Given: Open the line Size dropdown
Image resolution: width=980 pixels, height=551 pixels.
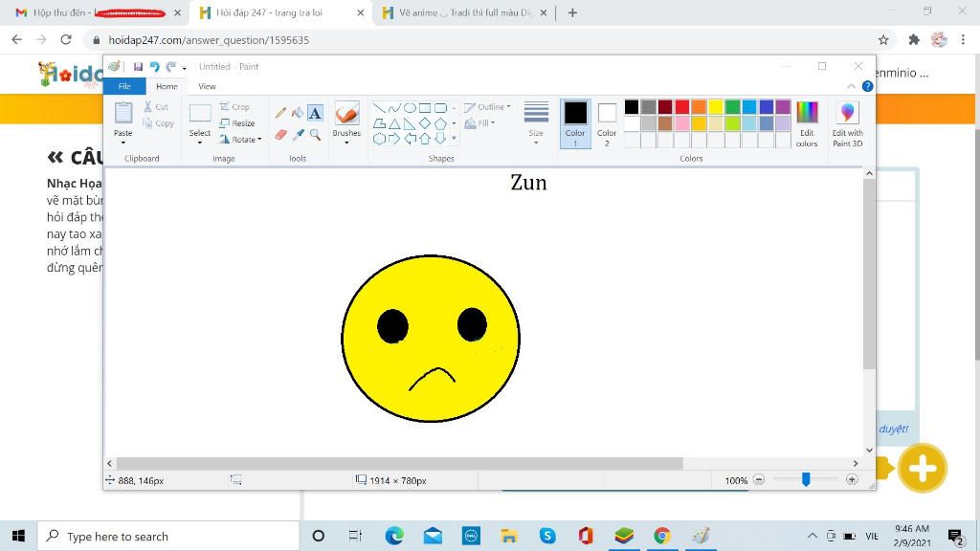Looking at the screenshot, I should pos(536,123).
